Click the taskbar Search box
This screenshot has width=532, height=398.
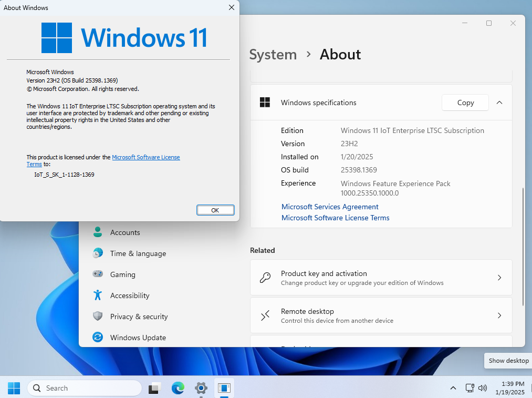pos(84,388)
